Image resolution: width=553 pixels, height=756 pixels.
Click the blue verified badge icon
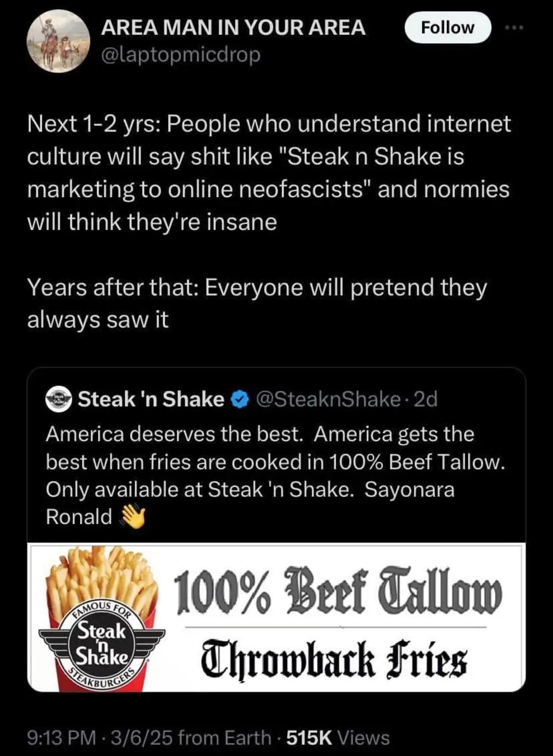pos(240,399)
